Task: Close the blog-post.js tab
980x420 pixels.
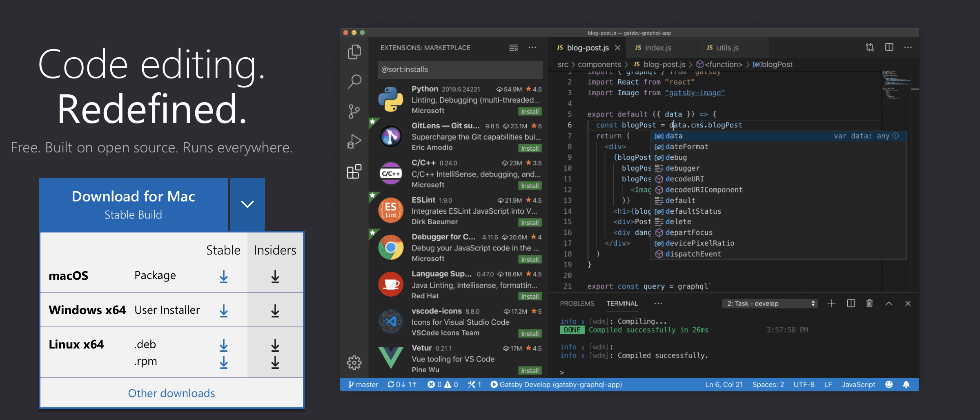Action: pyautogui.click(x=617, y=48)
